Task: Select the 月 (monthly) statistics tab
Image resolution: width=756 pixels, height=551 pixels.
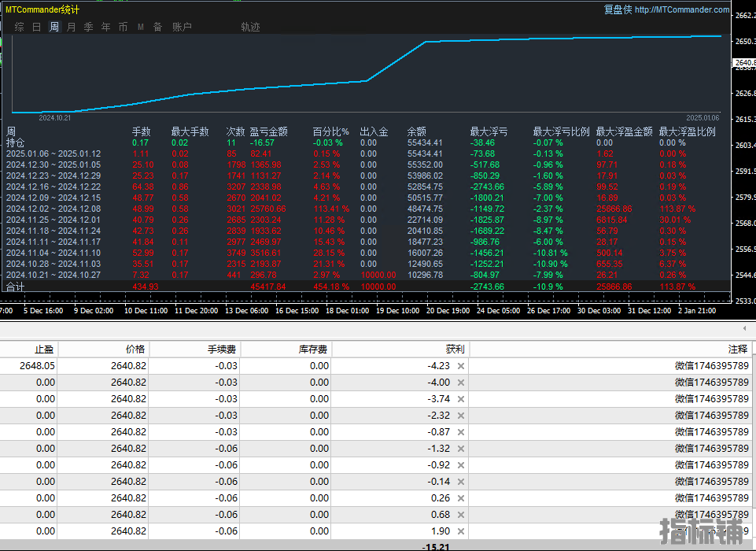Action: 72,27
